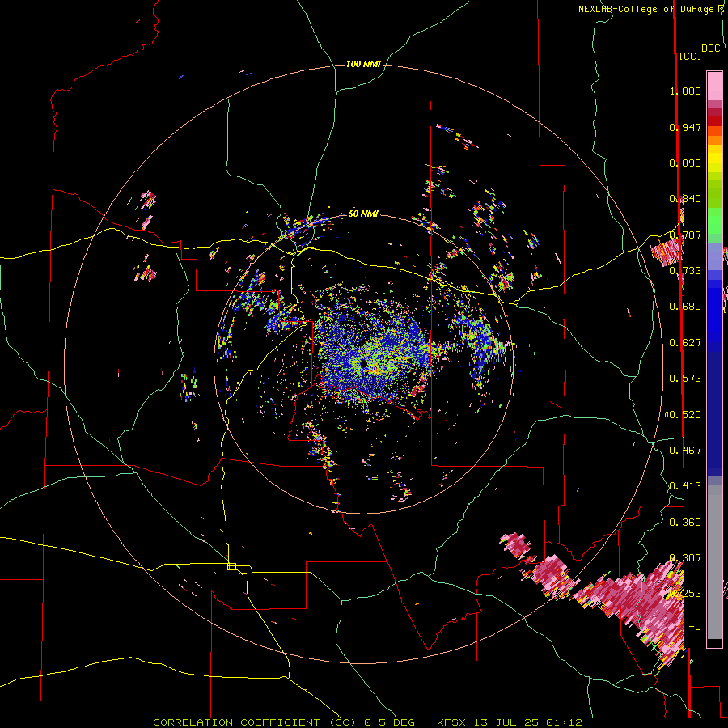Pick the bright green color bar segment
Image resolution: width=728 pixels, height=728 pixels.
714,221
